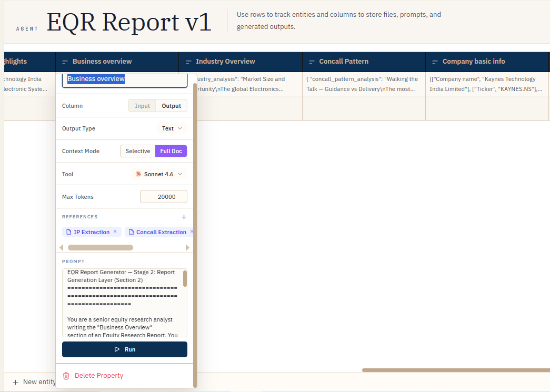Remove the IP Extraction reference
The image size is (550, 392).
115,232
